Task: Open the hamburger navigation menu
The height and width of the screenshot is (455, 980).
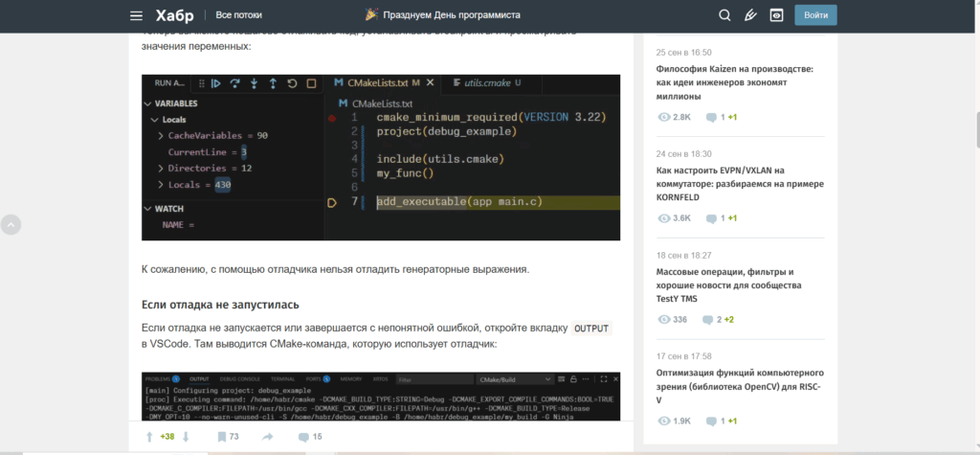Action: (x=135, y=15)
